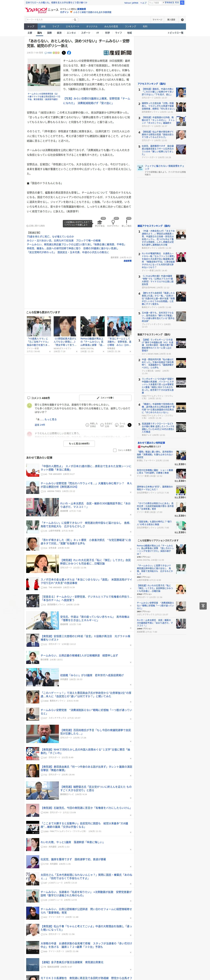Open the 返信 24件 replies link
Image resolution: width=210 pixels, height=980 pixels.
[40, 425]
